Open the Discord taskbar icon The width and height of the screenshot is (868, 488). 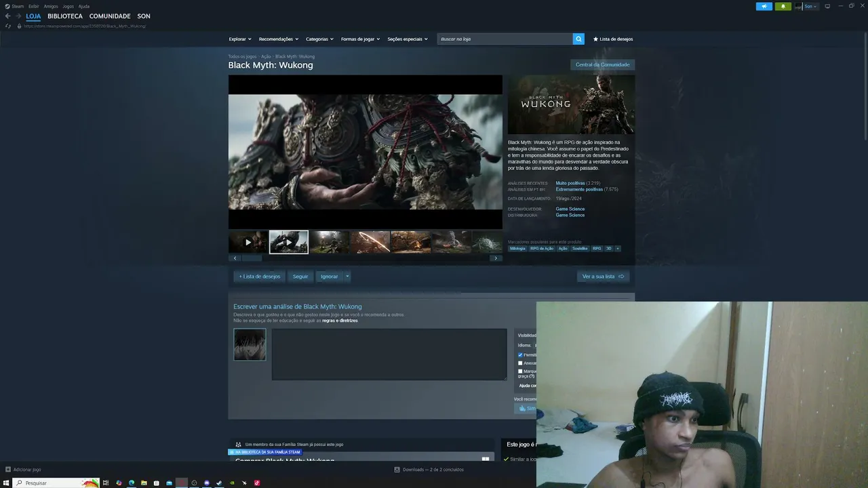(x=207, y=483)
